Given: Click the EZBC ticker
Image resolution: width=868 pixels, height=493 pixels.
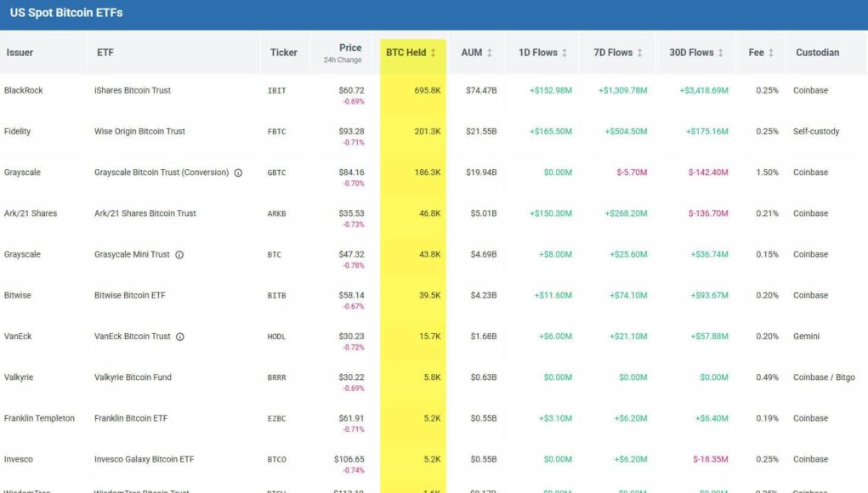Looking at the screenshot, I should (x=277, y=418).
